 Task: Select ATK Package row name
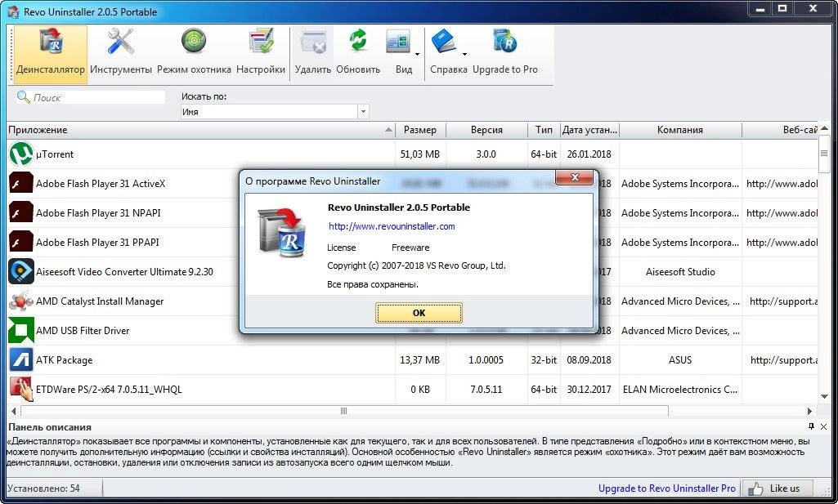point(64,360)
